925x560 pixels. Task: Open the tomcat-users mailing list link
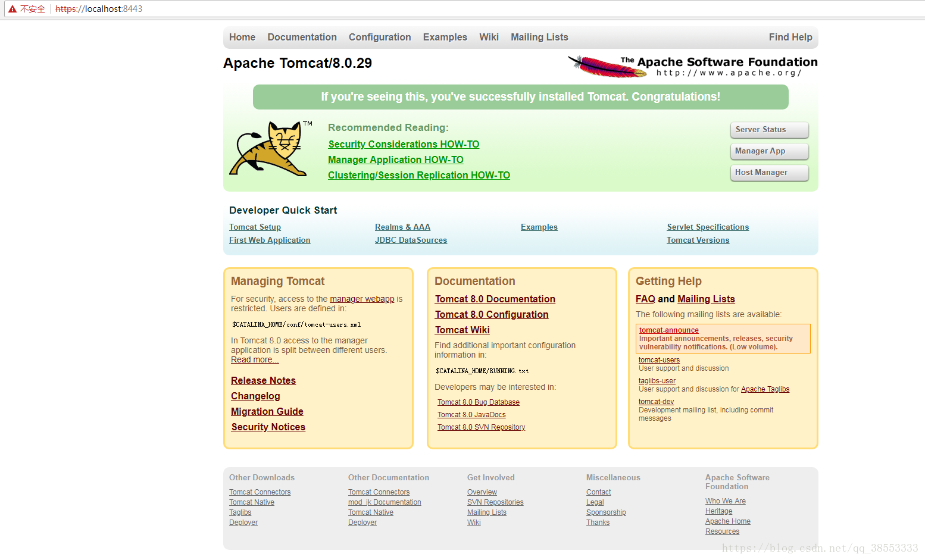[659, 360]
